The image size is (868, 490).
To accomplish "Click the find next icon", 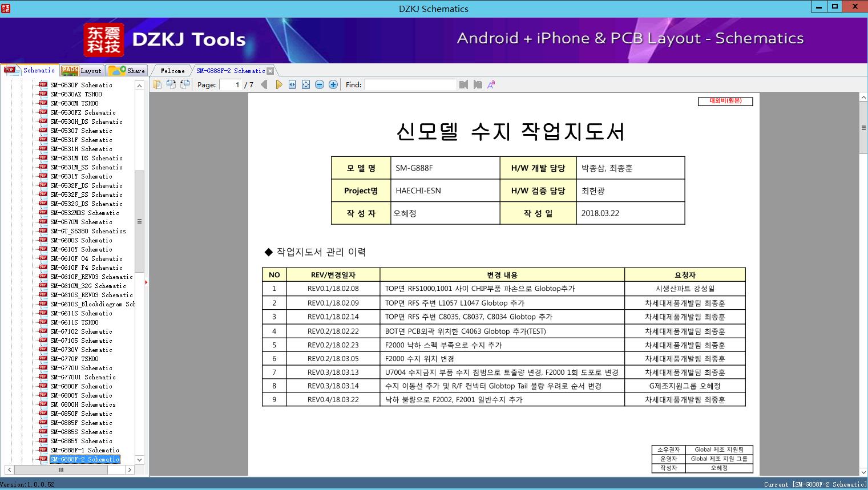I will click(x=478, y=84).
